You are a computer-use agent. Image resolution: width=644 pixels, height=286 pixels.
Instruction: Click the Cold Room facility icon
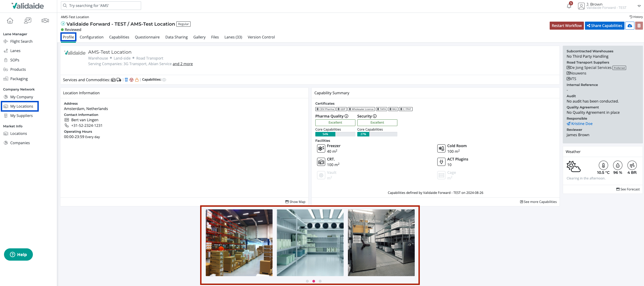(x=441, y=148)
